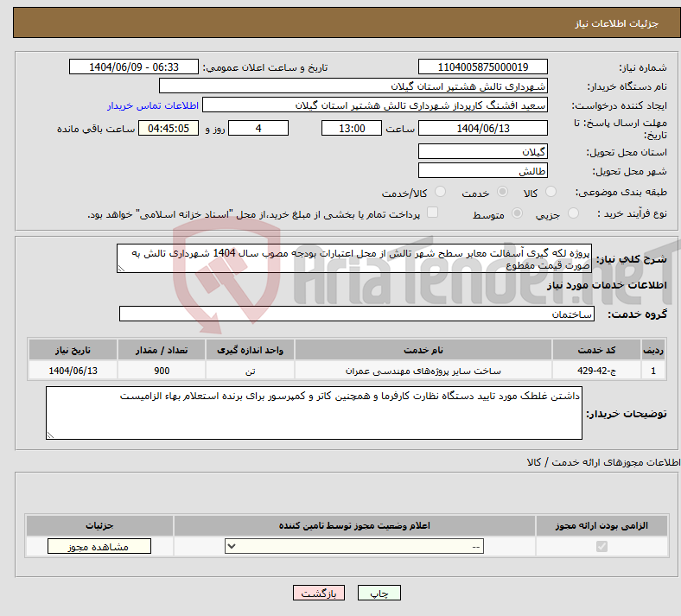
Task: Click the بازگشت back button
Action: (x=319, y=593)
